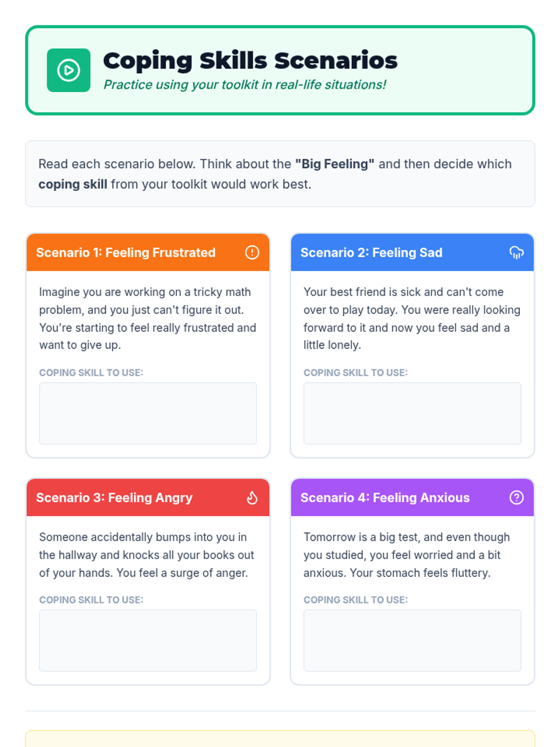The width and height of the screenshot is (560, 747).
Task: Click the green play circle icon
Action: (x=69, y=70)
